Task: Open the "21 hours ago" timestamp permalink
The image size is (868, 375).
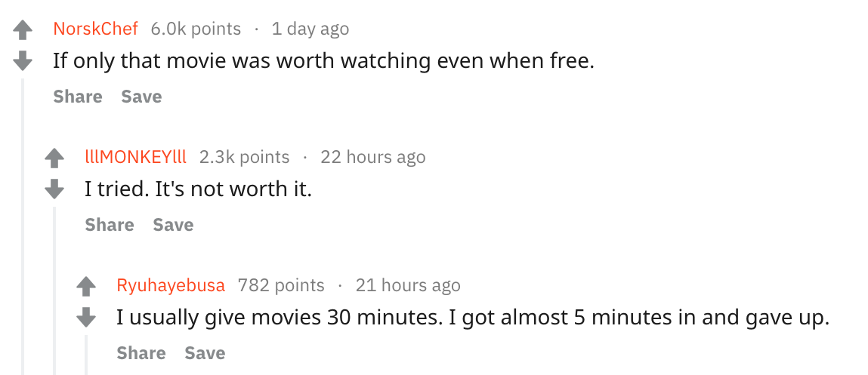Action: (407, 285)
